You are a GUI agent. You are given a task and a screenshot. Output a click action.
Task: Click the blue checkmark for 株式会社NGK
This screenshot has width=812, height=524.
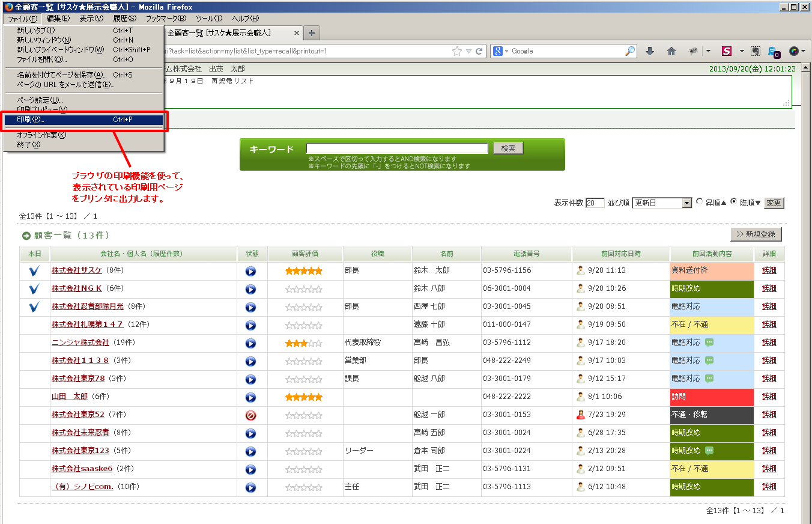(x=34, y=289)
